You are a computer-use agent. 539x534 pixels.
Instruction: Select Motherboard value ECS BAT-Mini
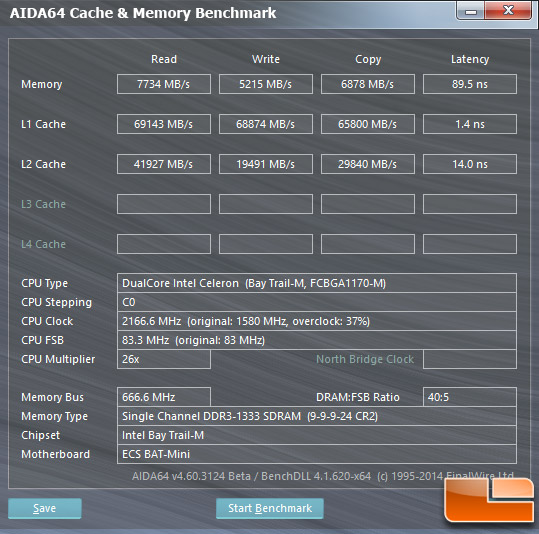pos(317,454)
